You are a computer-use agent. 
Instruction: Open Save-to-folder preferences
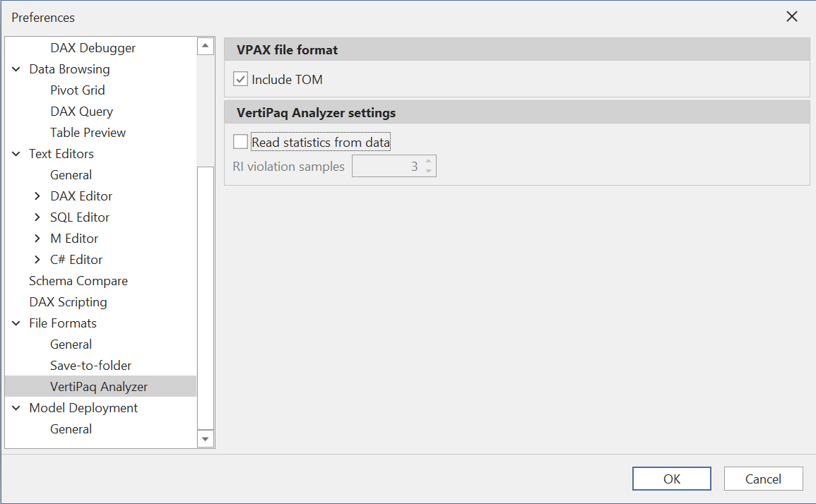[90, 366]
